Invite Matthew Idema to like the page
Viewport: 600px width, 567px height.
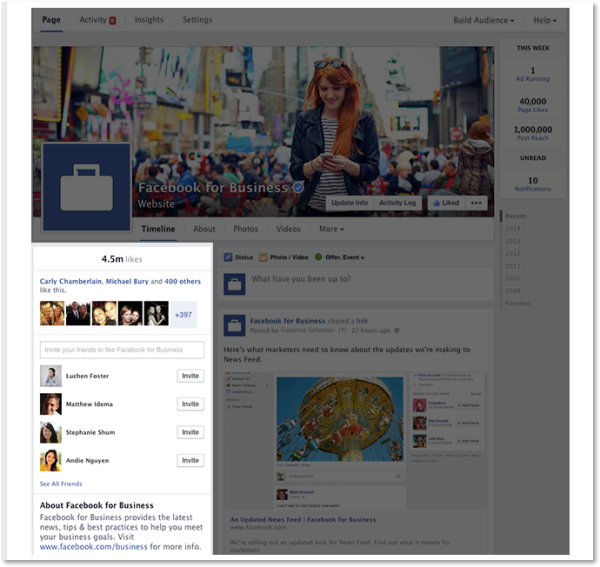pos(190,404)
